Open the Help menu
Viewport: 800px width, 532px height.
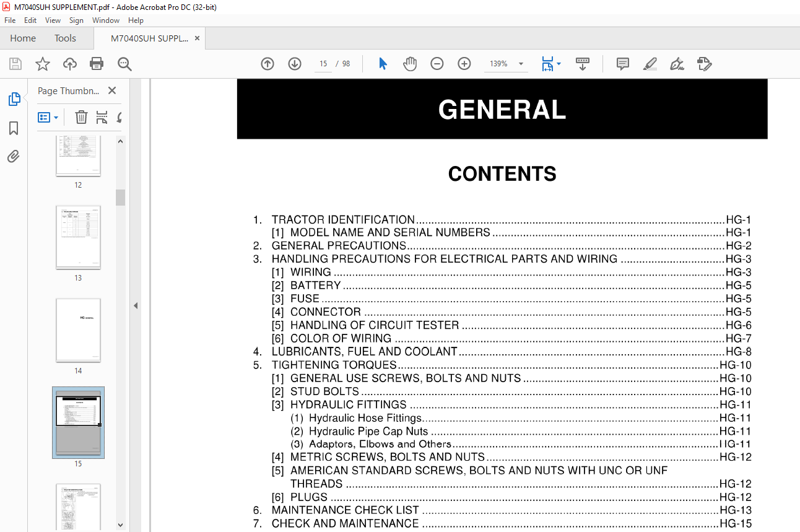[x=136, y=20]
